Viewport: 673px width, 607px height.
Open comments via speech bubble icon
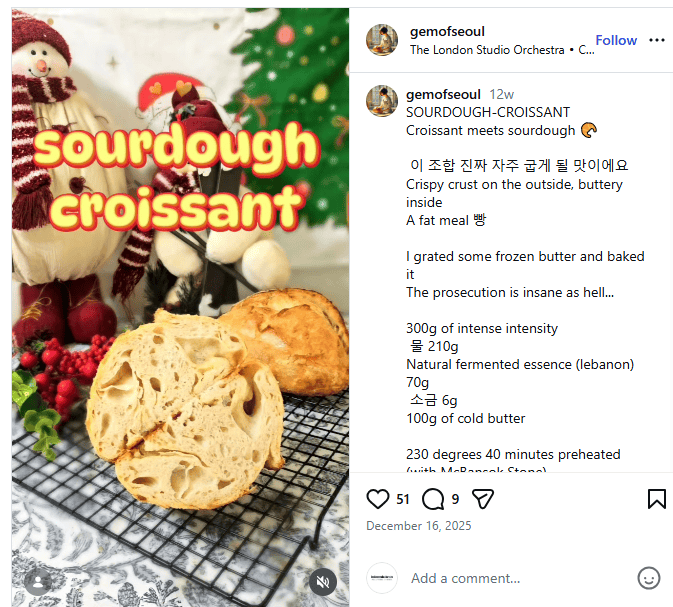[x=433, y=499]
